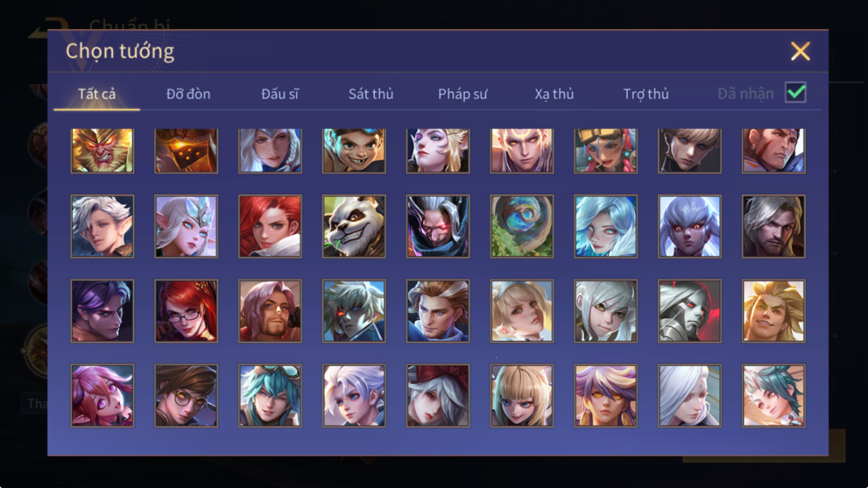
Task: Filter heroes by Sát thủ
Action: click(x=371, y=94)
